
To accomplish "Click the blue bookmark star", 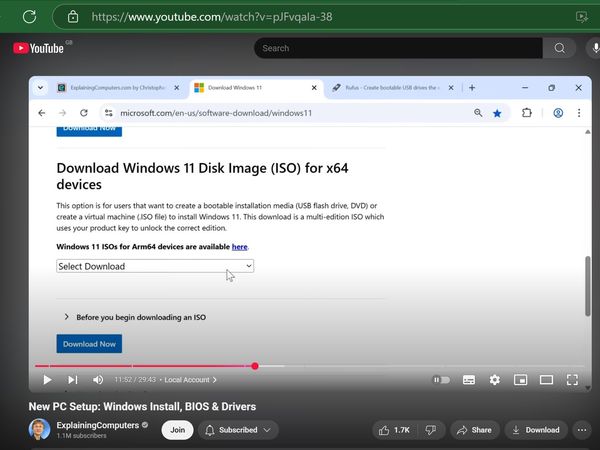I will (x=497, y=113).
